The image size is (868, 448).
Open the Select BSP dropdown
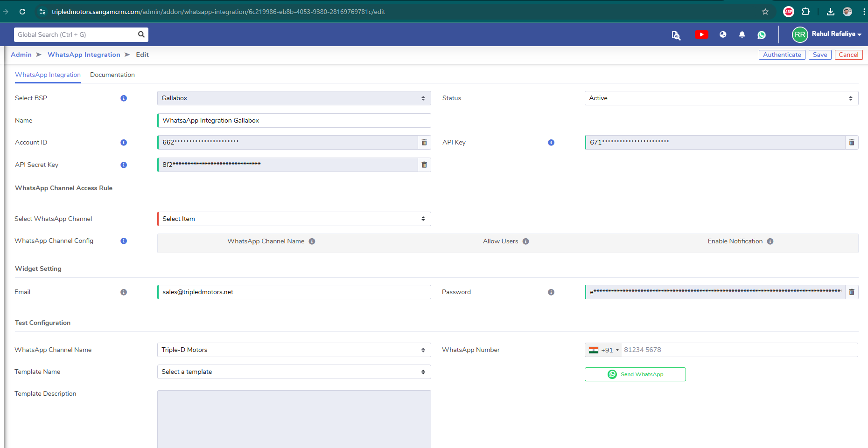coord(294,98)
